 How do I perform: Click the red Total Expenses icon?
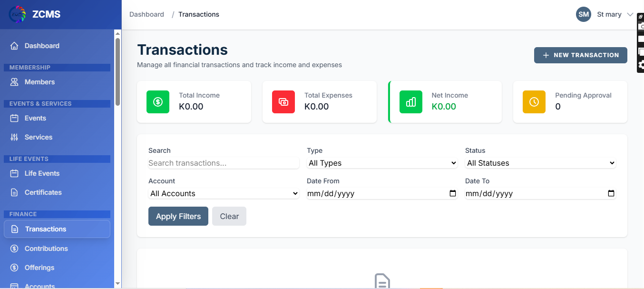[x=283, y=102]
